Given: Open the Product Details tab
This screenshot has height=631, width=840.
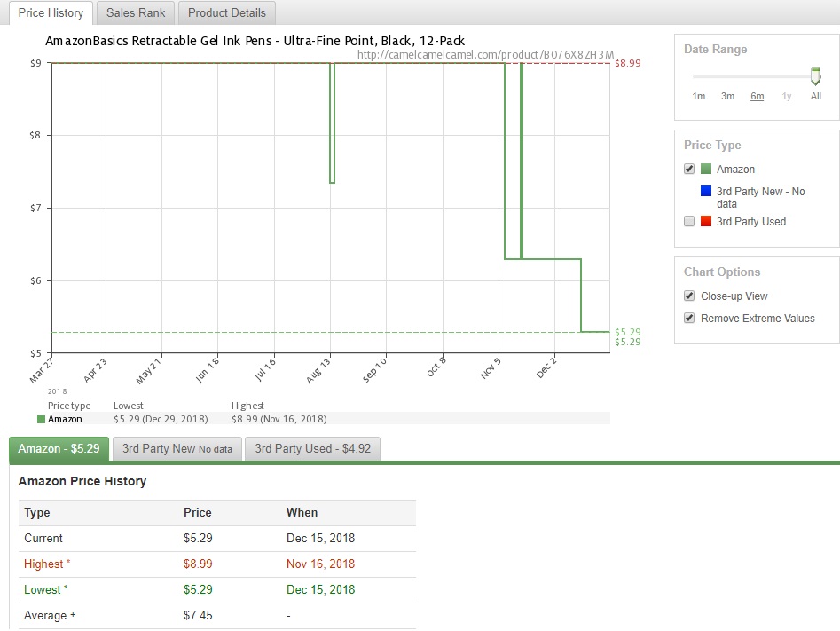Looking at the screenshot, I should point(227,13).
